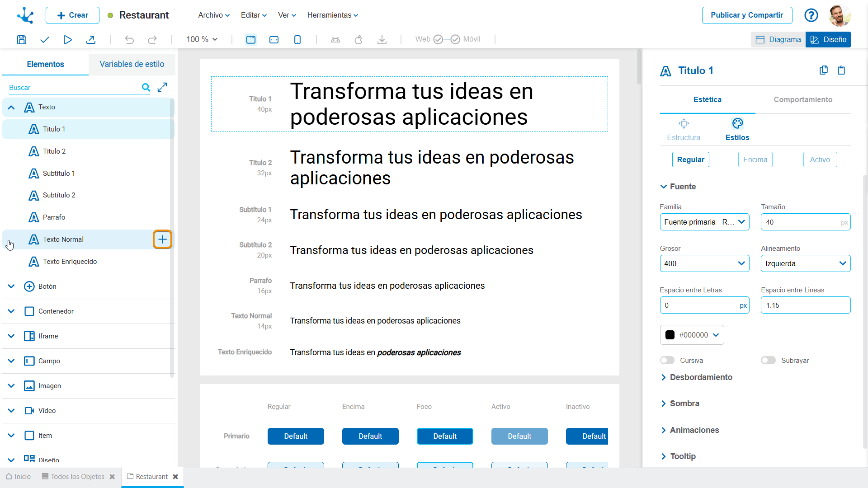This screenshot has height=488, width=868.
Task: Click the Publicar y Compartir button
Action: (x=746, y=15)
